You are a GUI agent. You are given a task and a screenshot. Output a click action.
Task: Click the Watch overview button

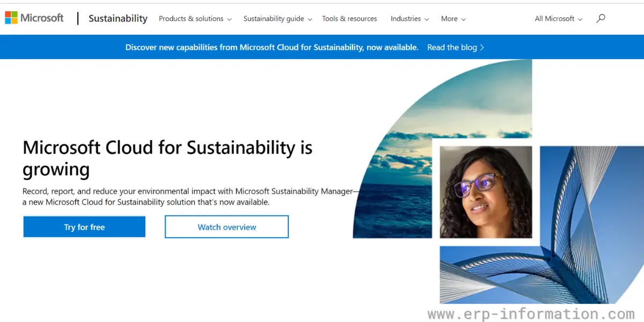point(227,227)
